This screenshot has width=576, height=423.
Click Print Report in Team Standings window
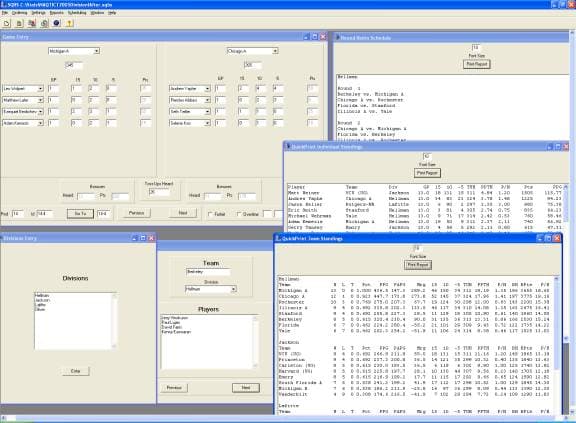(418, 265)
